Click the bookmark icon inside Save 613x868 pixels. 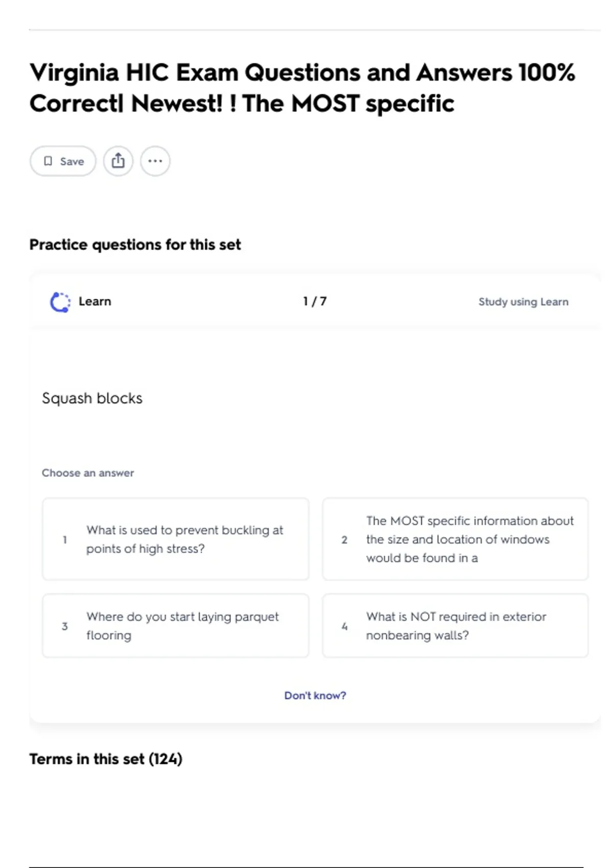coord(48,161)
